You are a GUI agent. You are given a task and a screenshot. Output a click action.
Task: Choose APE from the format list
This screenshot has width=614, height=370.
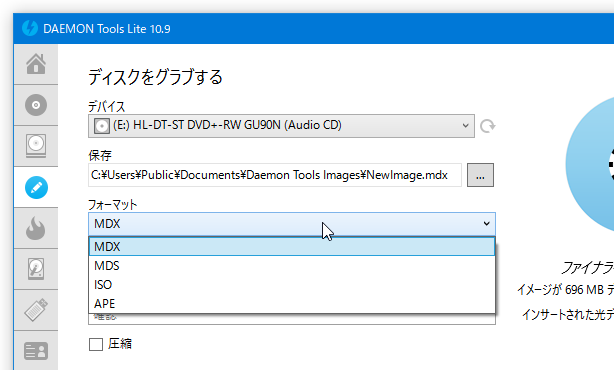pyautogui.click(x=292, y=303)
